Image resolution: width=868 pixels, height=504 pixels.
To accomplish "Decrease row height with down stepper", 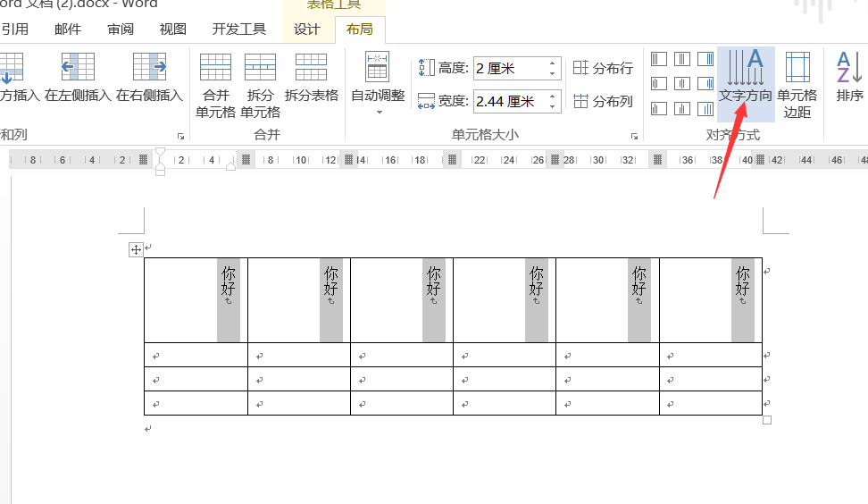I will [553, 73].
